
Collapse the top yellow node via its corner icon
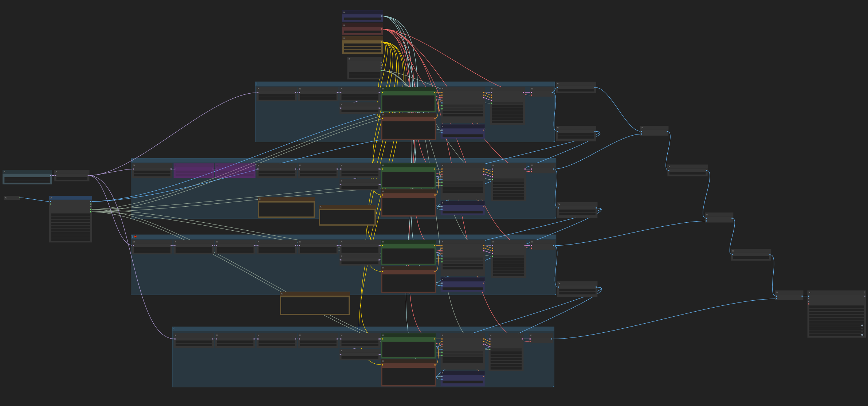click(x=344, y=38)
